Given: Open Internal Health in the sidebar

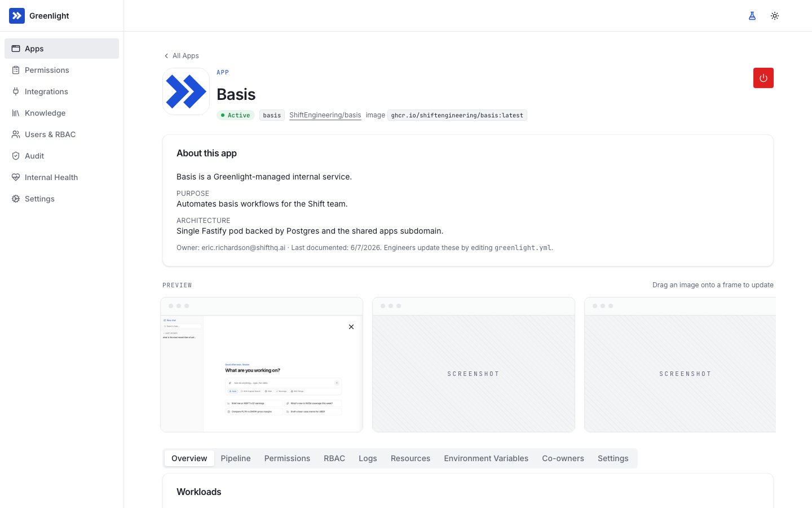Looking at the screenshot, I should (x=61, y=177).
